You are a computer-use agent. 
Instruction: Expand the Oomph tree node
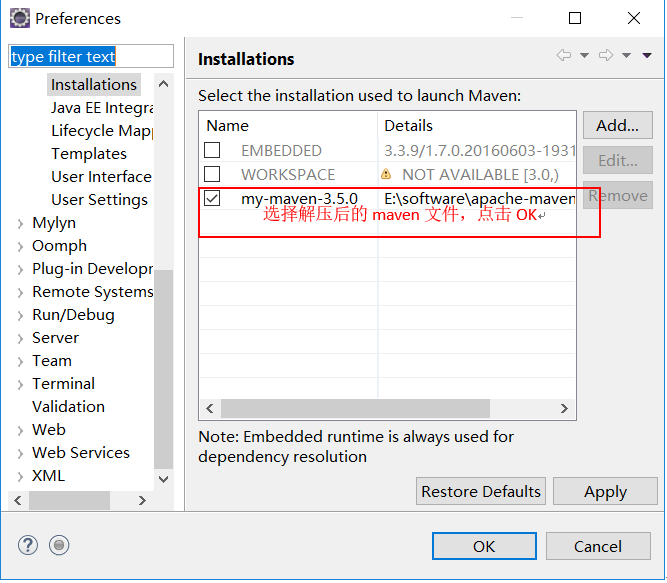pos(20,247)
